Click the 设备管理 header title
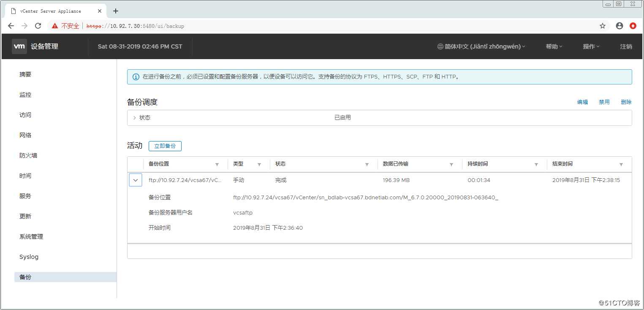This screenshot has width=644, height=310. (x=44, y=46)
